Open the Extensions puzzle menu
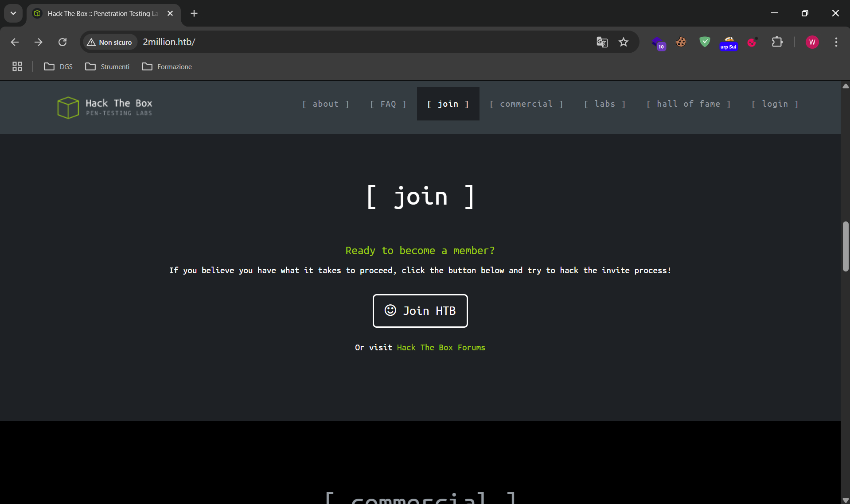850x504 pixels. [777, 42]
